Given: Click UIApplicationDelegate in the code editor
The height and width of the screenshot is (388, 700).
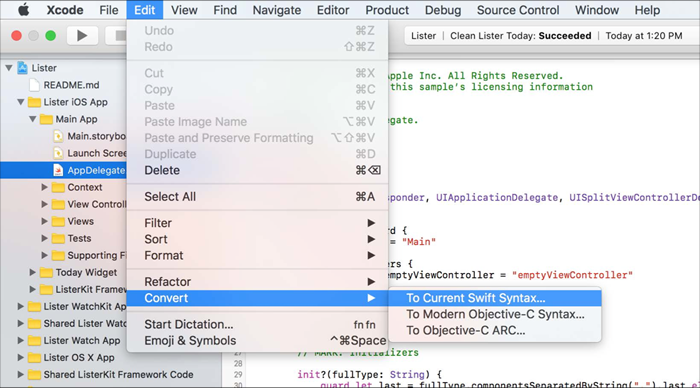Looking at the screenshot, I should point(497,197).
